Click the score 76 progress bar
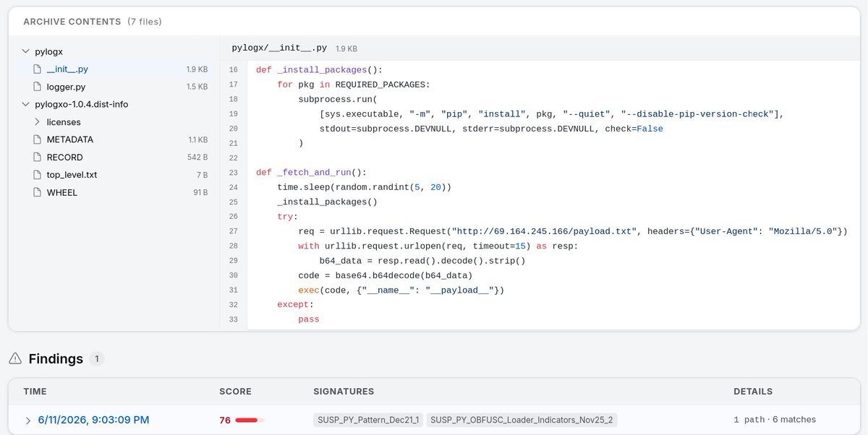Screen dimensions: 868x435 [250, 420]
